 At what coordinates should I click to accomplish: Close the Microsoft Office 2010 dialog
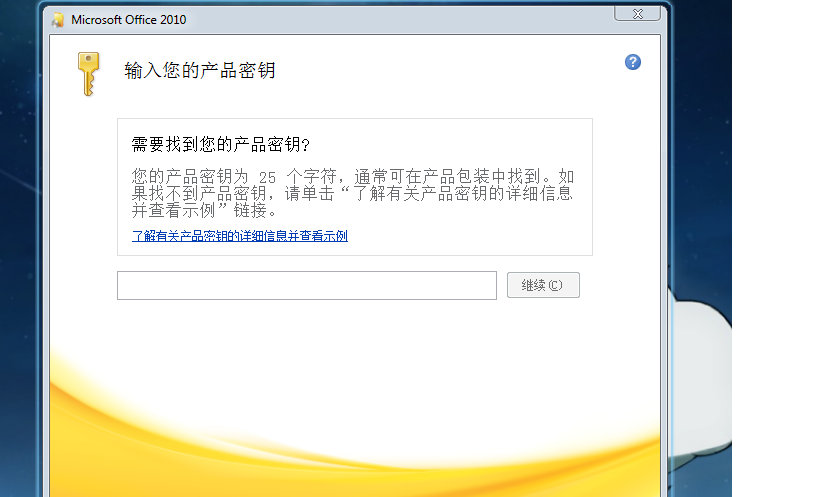tap(637, 14)
